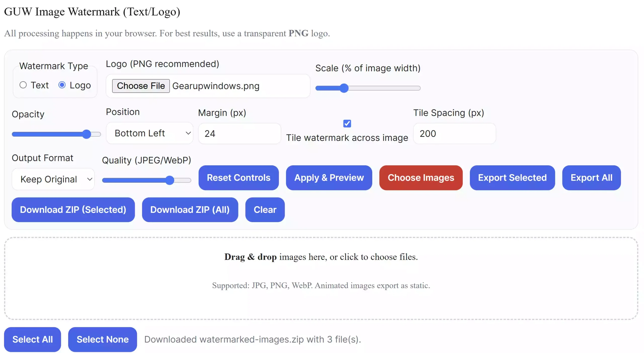The image size is (644, 353).
Task: Select the Text watermark type
Action: (23, 85)
